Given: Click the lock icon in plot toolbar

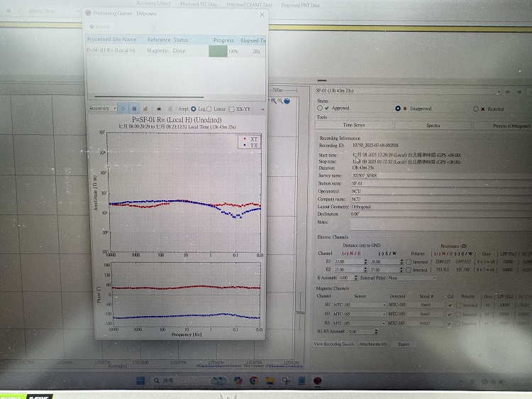Looking at the screenshot, I should [x=145, y=109].
